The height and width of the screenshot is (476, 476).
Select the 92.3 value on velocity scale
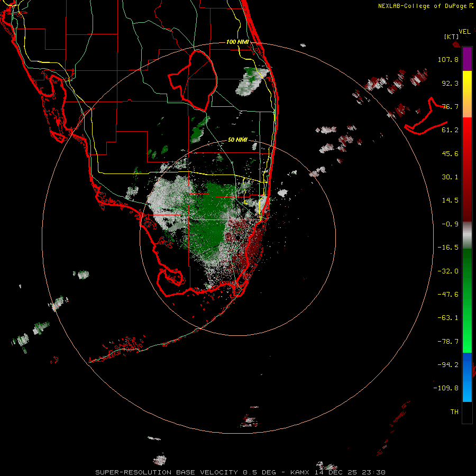(x=450, y=83)
